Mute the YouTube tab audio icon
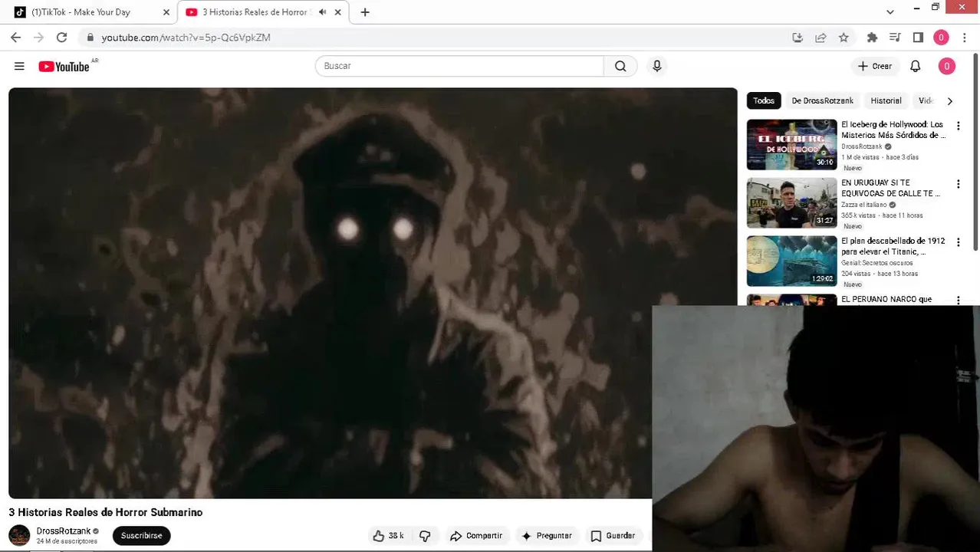The height and width of the screenshot is (552, 980). pyautogui.click(x=322, y=12)
